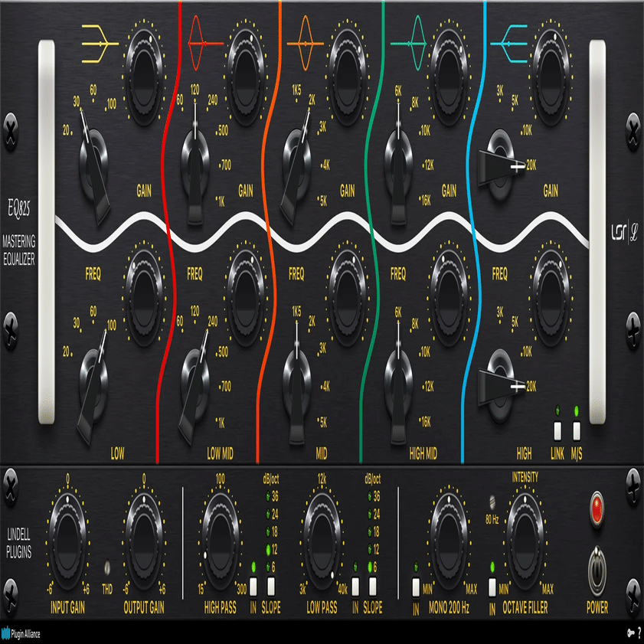Click the HIGH PASS SLOPE button
Viewport: 644px width, 644px height.
click(271, 587)
